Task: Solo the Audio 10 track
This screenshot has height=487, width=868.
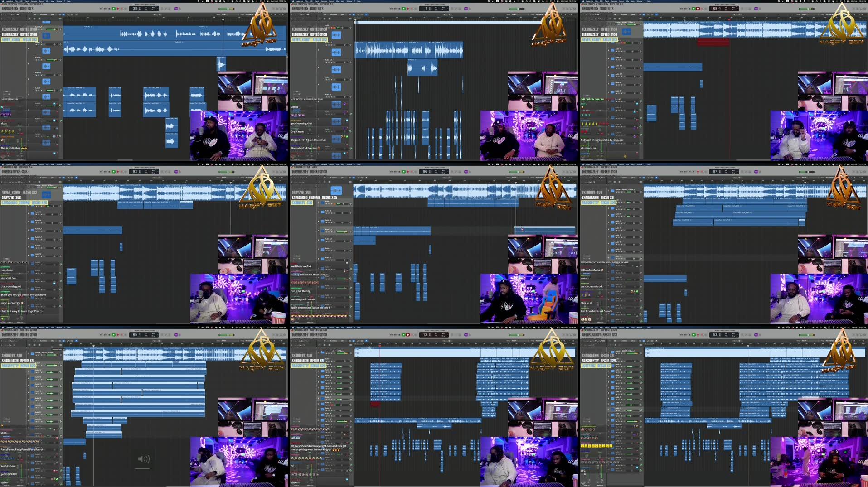Action: (x=39, y=75)
